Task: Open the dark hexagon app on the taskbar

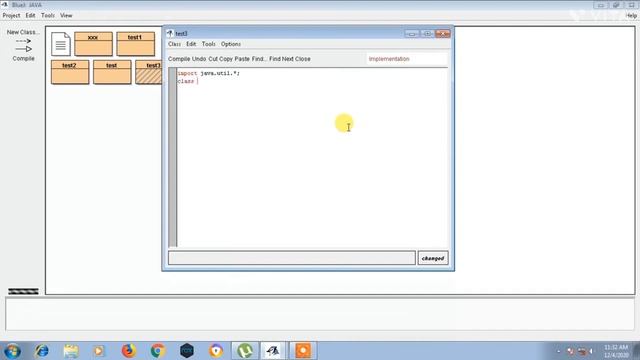Action: point(187,351)
